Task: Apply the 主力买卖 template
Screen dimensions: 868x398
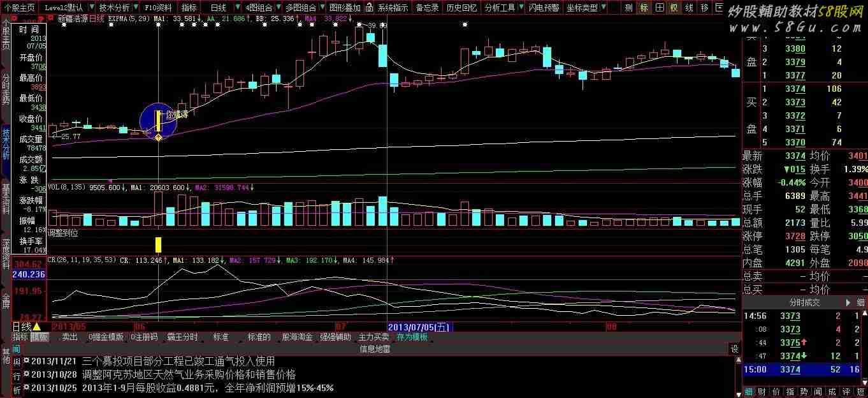Action: coord(373,337)
